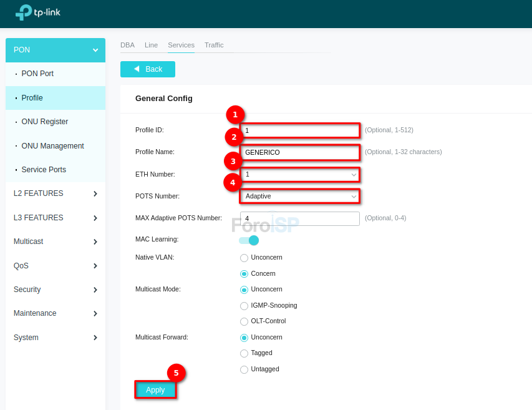
Task: Click Apply to save profile
Action: (155, 390)
